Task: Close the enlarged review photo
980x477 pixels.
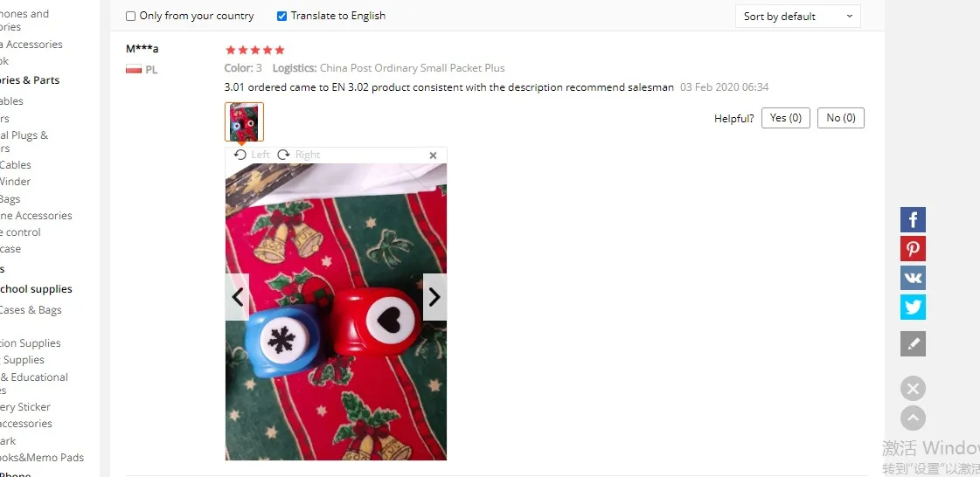Action: [433, 156]
